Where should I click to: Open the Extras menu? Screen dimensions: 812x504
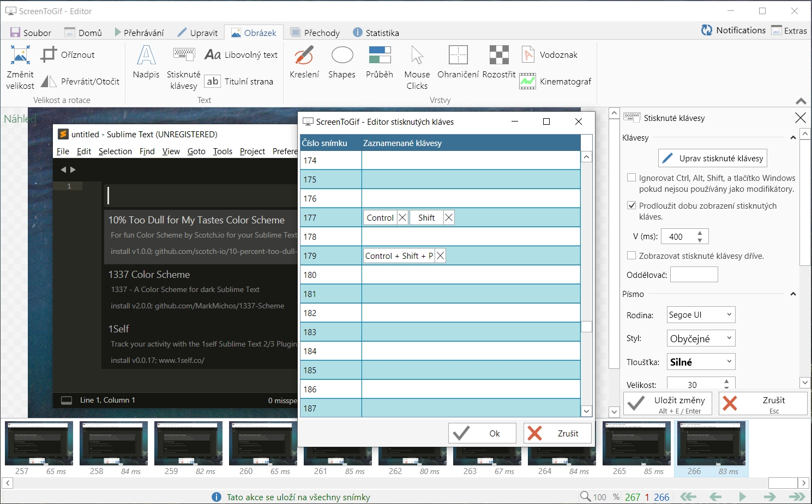(789, 31)
